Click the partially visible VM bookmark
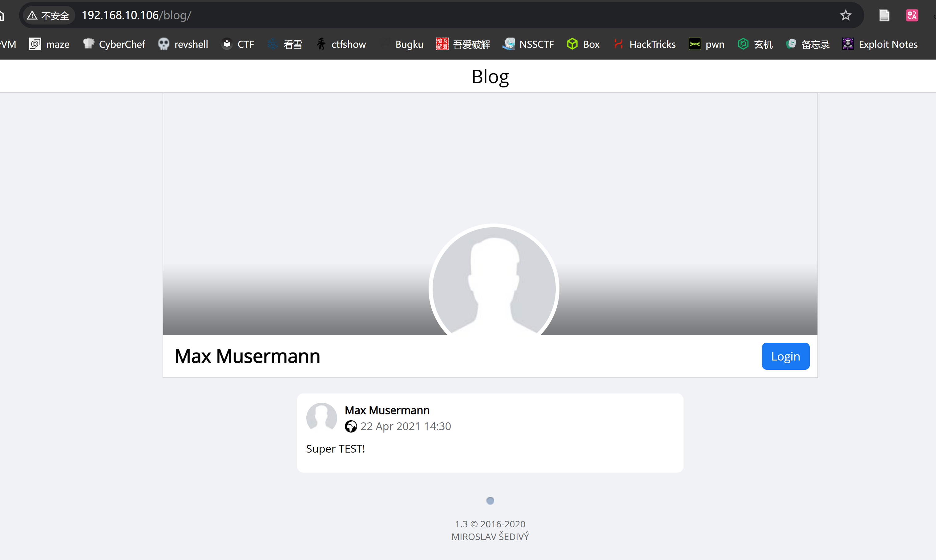Screen dimensions: 936x560 [8, 44]
